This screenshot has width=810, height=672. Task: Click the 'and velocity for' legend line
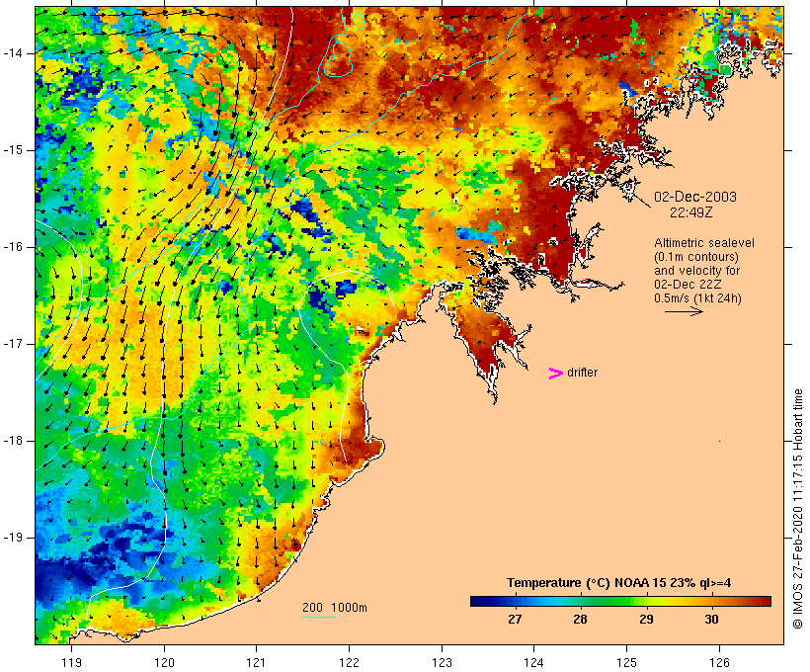(x=696, y=271)
